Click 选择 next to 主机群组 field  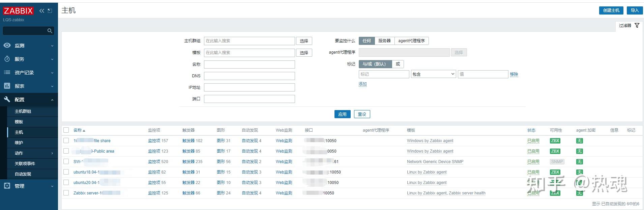point(304,41)
